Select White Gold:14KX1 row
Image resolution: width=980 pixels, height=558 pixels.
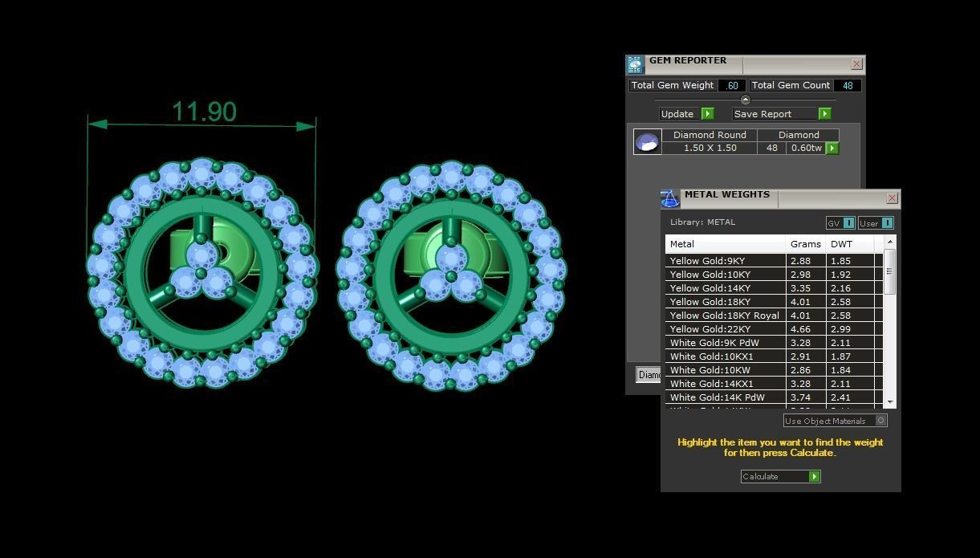pyautogui.click(x=774, y=384)
